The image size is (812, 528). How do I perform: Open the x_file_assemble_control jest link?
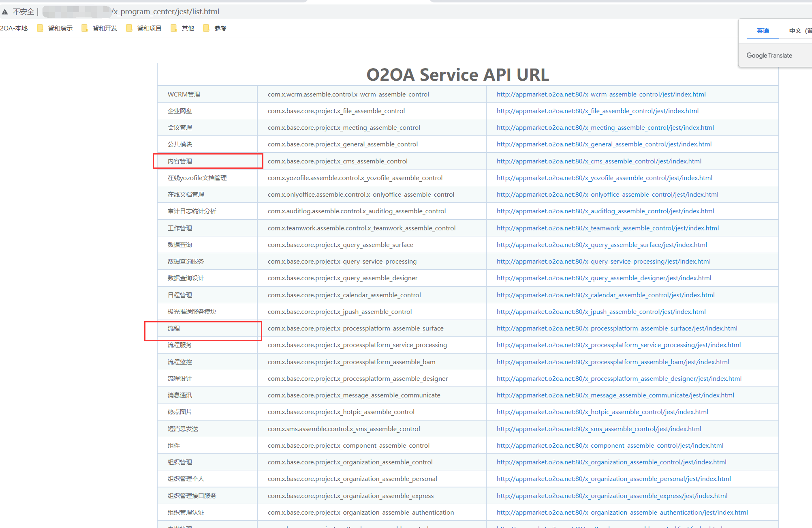(598, 111)
